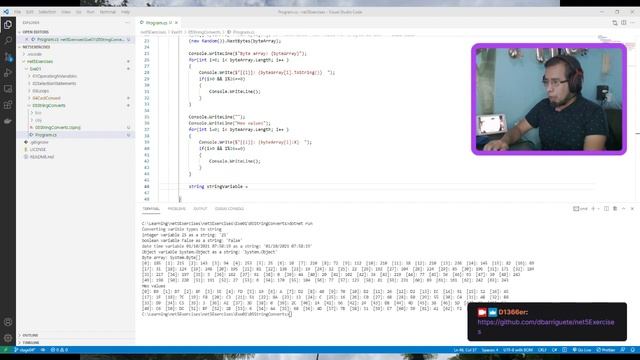Image resolution: width=640 pixels, height=360 pixels.
Task: Open the Run menu
Action: pyautogui.click(x=90, y=12)
